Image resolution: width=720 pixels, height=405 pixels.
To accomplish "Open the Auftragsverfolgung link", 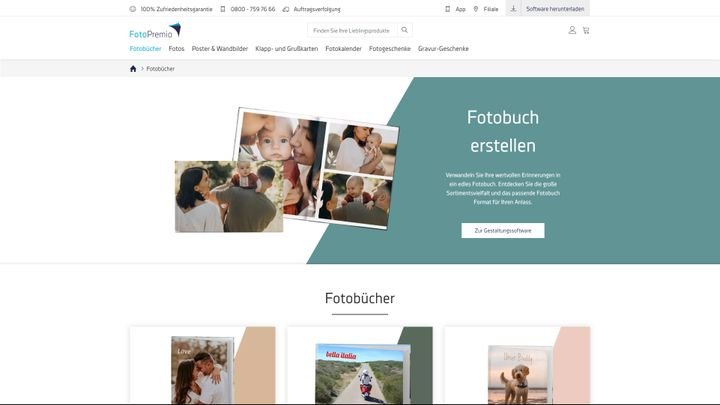I will point(317,9).
